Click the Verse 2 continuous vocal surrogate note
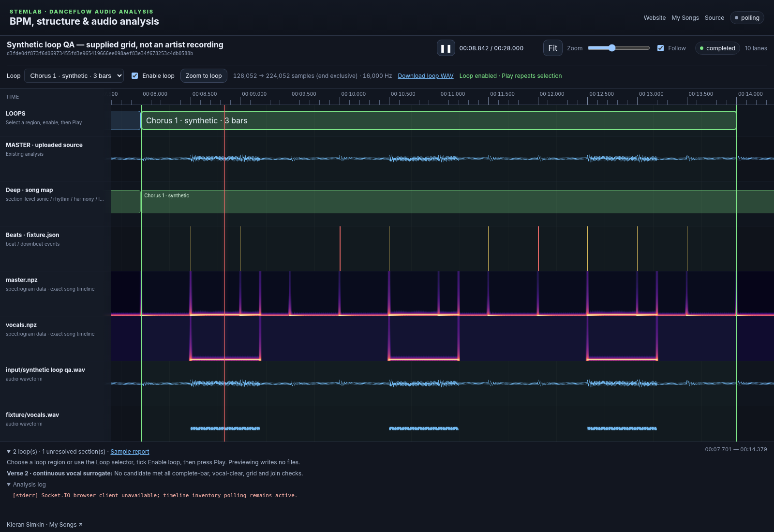The height and width of the screenshot is (532, 774). 155,473
